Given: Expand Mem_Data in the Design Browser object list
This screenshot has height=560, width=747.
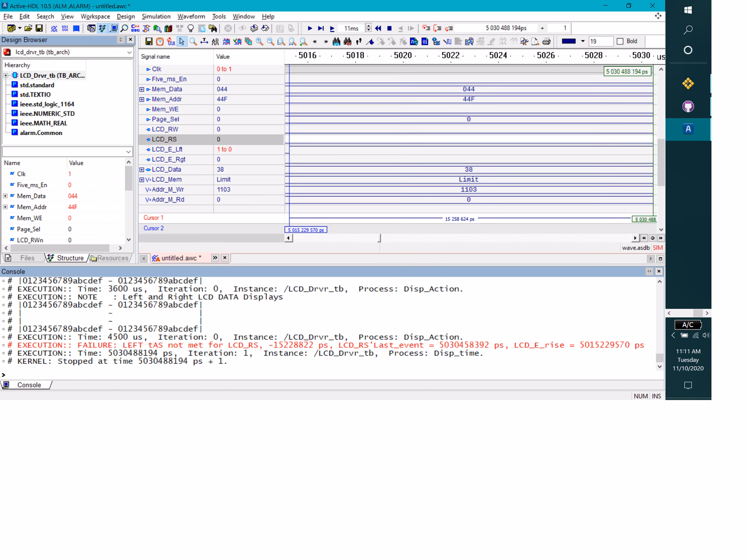Looking at the screenshot, I should pyautogui.click(x=5, y=196).
